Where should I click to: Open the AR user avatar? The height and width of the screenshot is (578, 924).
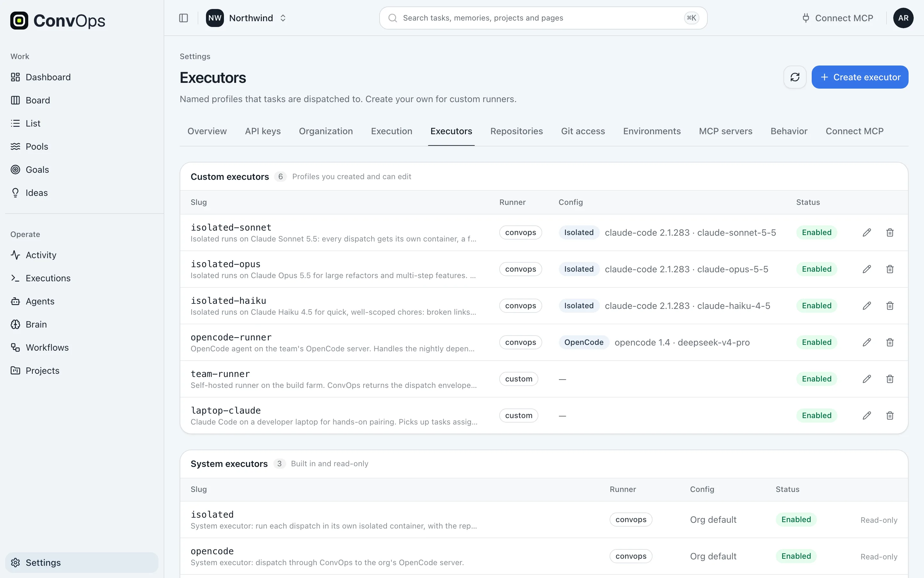903,18
